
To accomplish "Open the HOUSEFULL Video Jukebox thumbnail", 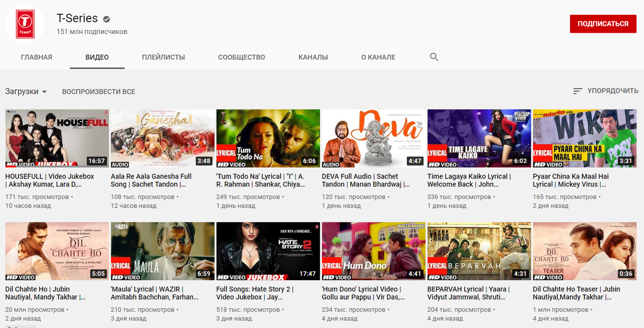I will [x=57, y=139].
